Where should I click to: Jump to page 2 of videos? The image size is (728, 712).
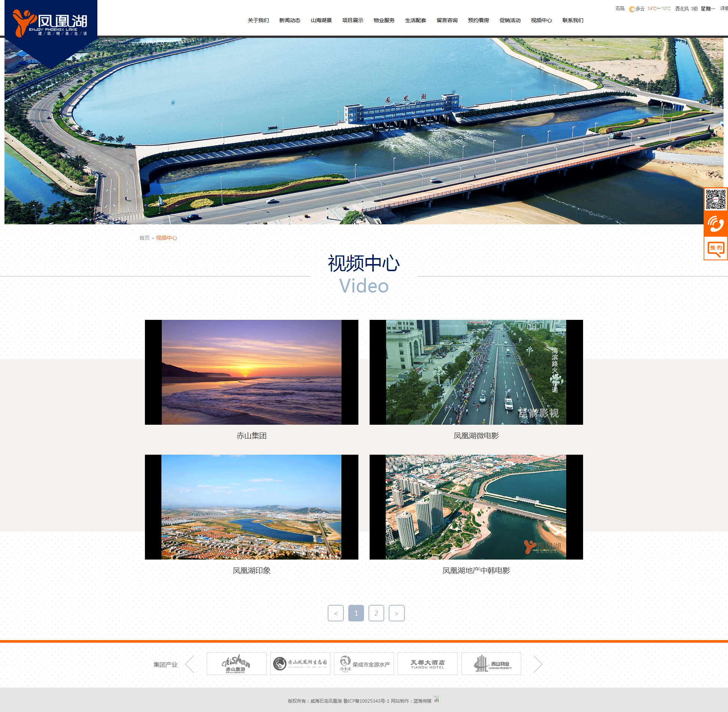376,613
